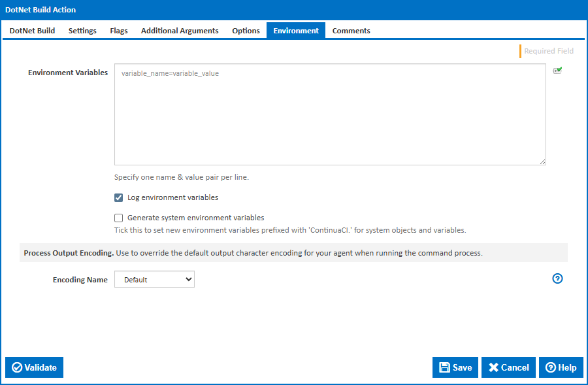Screen dimensions: 588x385
Task: Switch to the DotNet Build tab
Action: pos(31,30)
